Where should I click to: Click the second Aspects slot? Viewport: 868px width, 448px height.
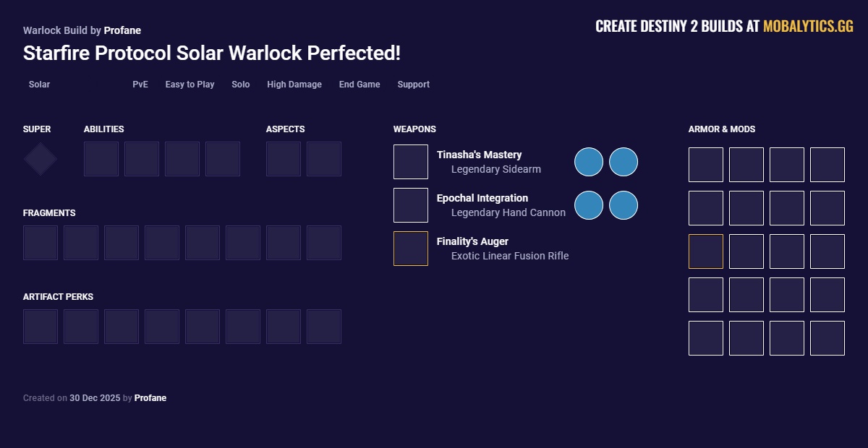tap(323, 158)
